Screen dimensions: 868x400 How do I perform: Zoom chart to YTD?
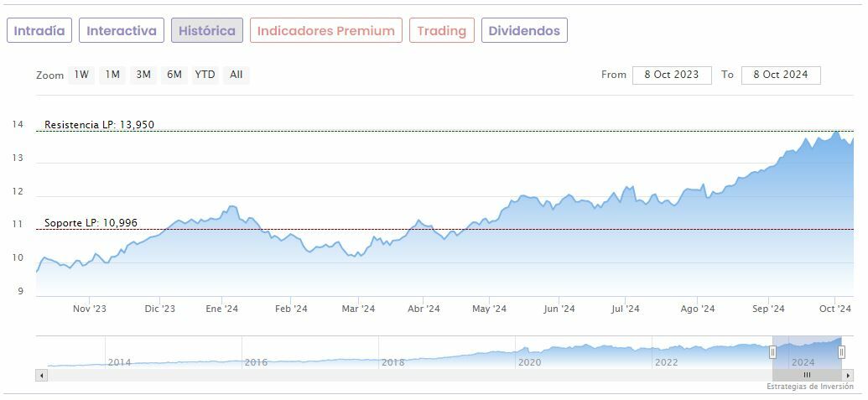click(205, 75)
